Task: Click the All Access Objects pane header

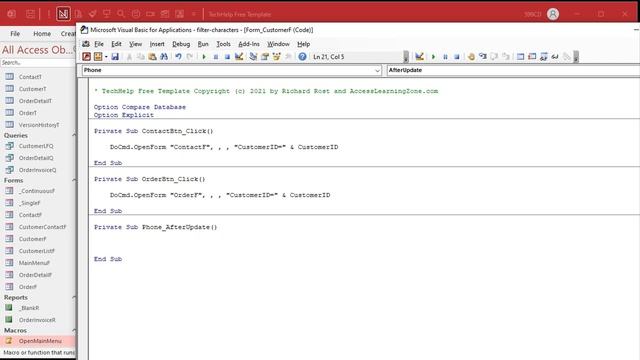Action: coord(38,50)
